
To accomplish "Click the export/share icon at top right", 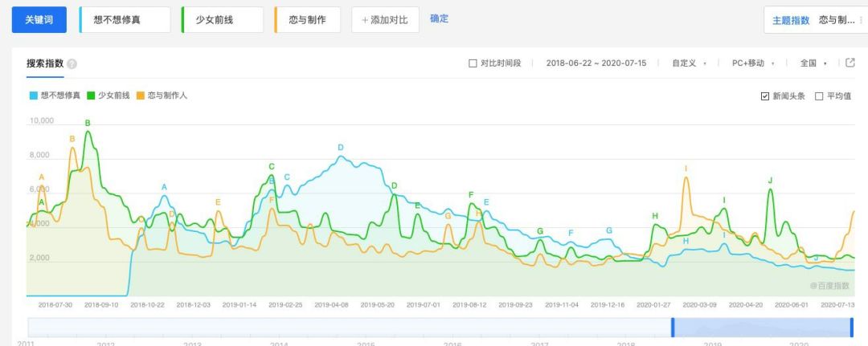I will 850,63.
